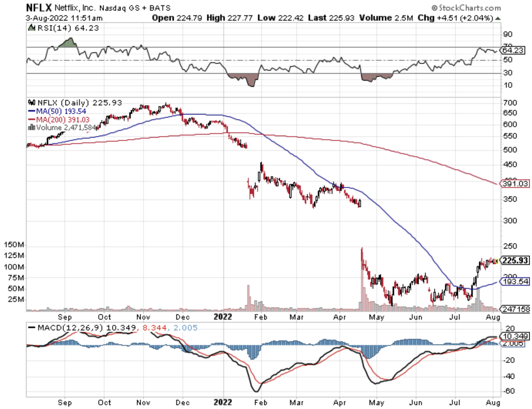Click the 391.03 MA(200) tag on right axis

(515, 184)
